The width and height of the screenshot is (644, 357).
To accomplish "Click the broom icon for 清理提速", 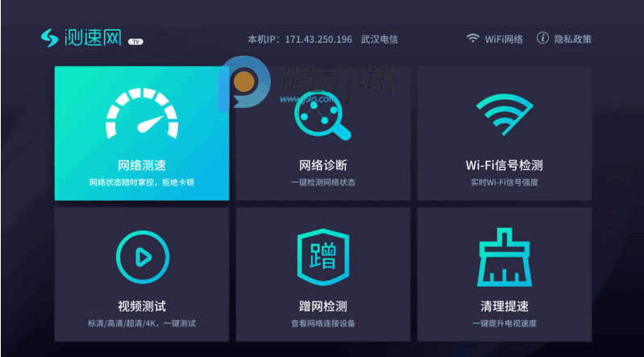I will click(505, 257).
